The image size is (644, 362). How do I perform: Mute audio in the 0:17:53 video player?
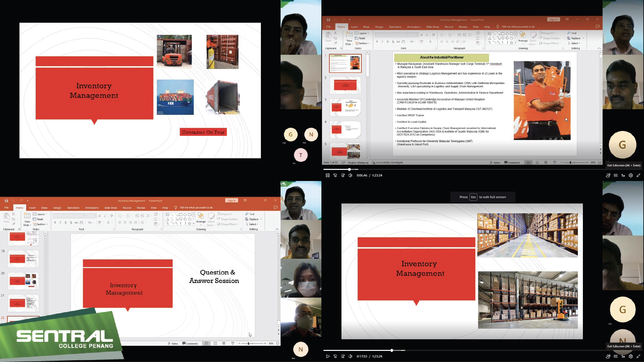pyautogui.click(x=350, y=356)
